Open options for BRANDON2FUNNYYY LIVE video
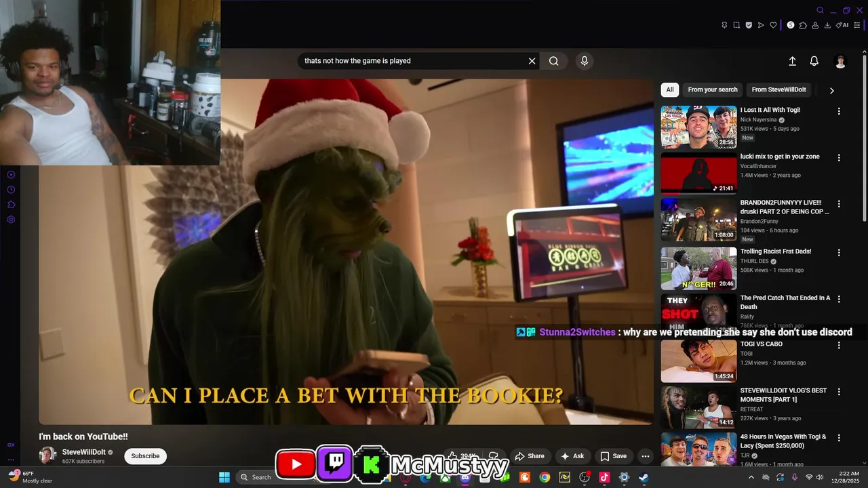The height and width of the screenshot is (488, 868). [839, 204]
